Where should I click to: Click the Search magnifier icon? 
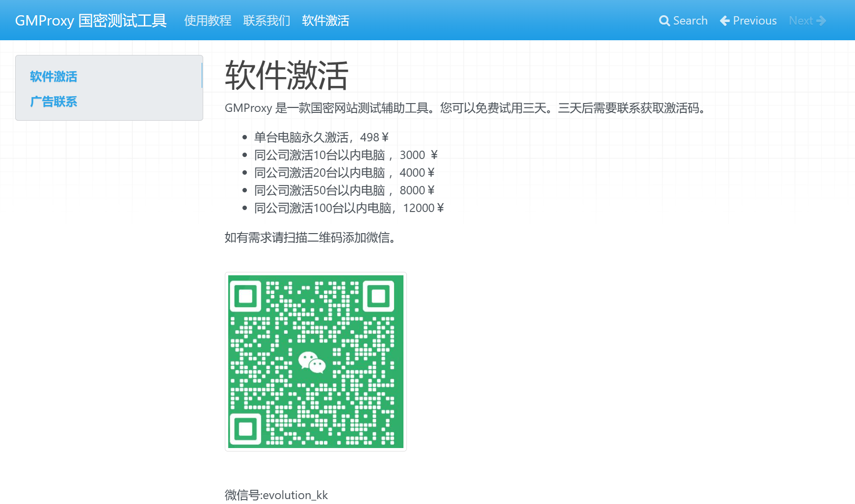coord(664,21)
